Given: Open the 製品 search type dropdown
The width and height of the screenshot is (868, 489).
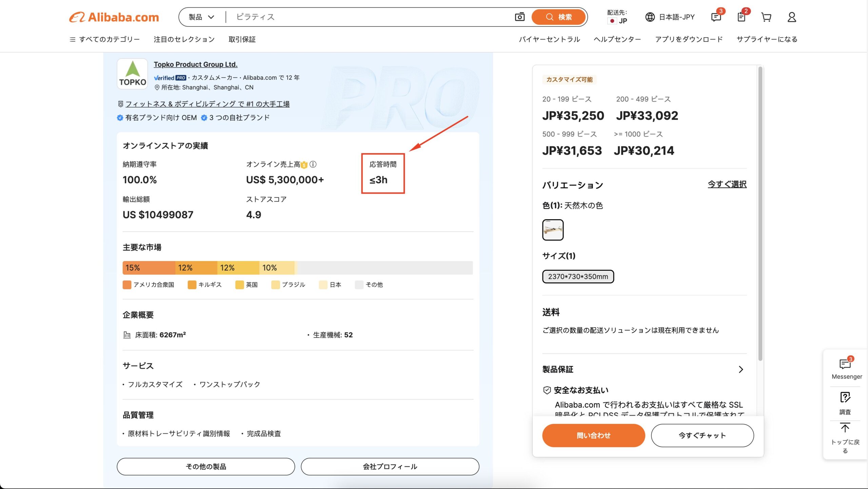Looking at the screenshot, I should click(201, 17).
